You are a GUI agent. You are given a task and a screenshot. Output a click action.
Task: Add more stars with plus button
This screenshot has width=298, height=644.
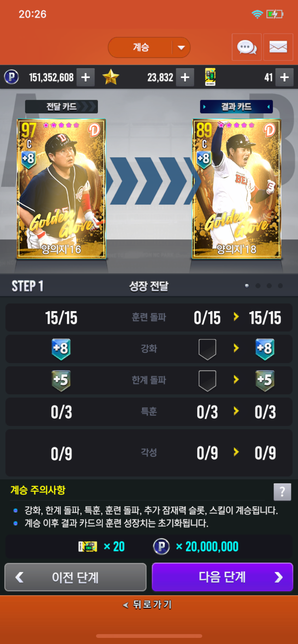tap(185, 77)
